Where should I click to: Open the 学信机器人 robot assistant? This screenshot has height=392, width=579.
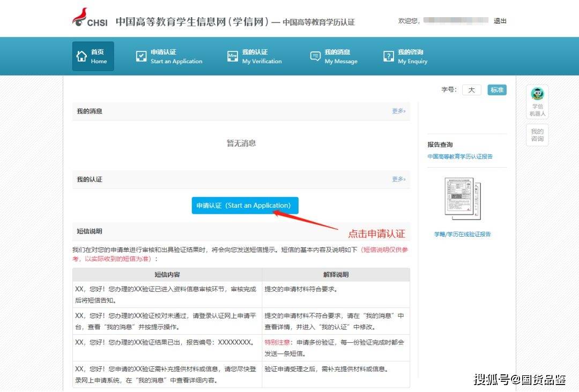pyautogui.click(x=537, y=102)
